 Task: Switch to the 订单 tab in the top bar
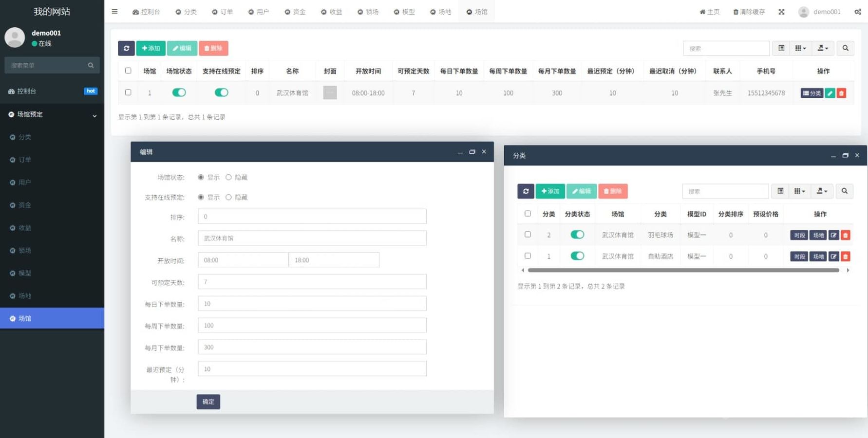(223, 12)
